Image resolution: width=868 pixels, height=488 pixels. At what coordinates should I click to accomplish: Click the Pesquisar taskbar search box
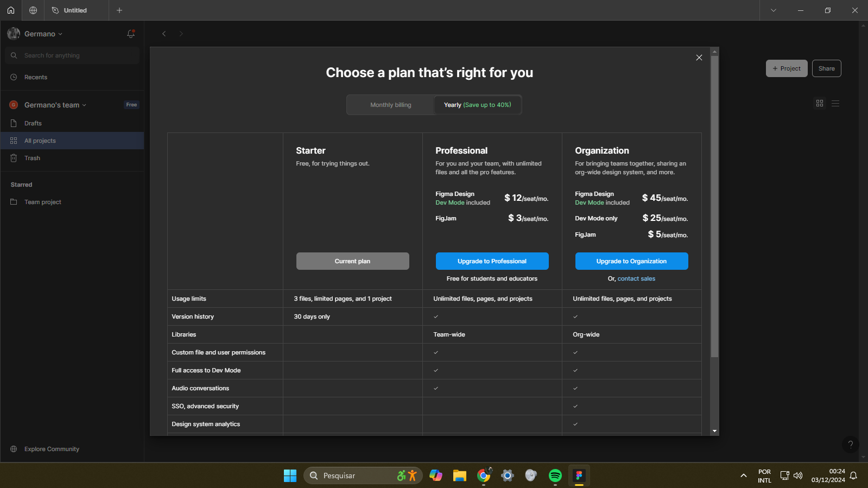click(x=363, y=476)
